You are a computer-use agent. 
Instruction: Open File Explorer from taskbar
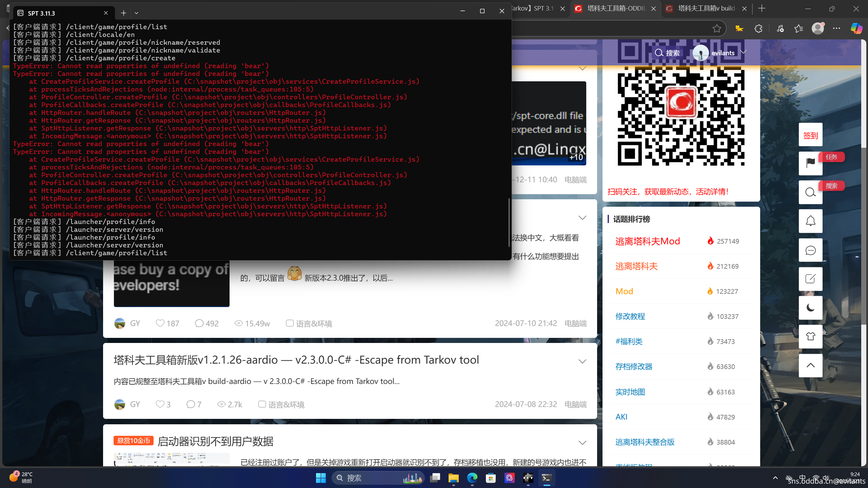tap(453, 478)
